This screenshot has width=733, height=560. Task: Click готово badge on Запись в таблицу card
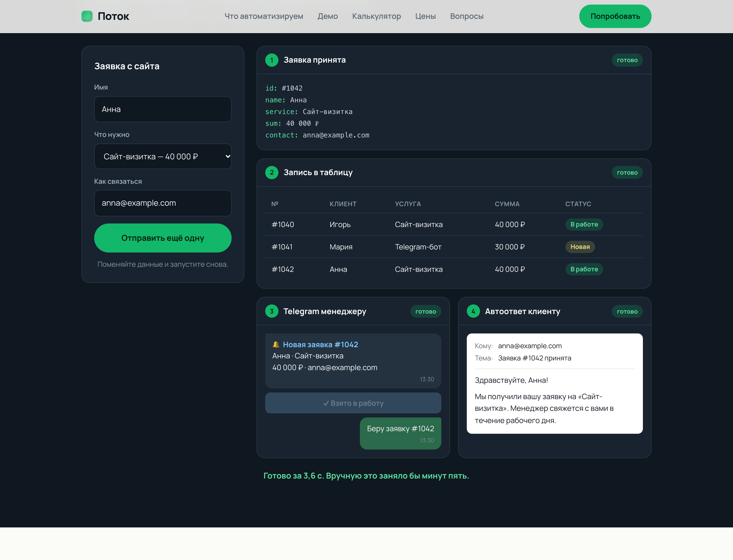tap(627, 172)
